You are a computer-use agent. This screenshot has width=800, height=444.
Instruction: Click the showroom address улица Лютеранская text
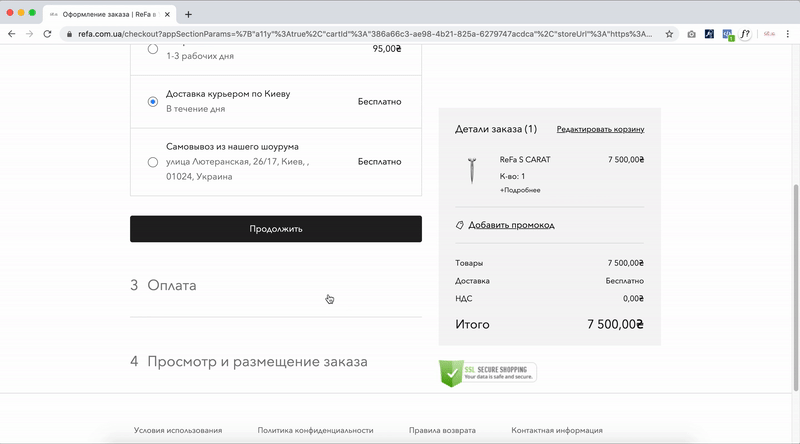pos(238,169)
